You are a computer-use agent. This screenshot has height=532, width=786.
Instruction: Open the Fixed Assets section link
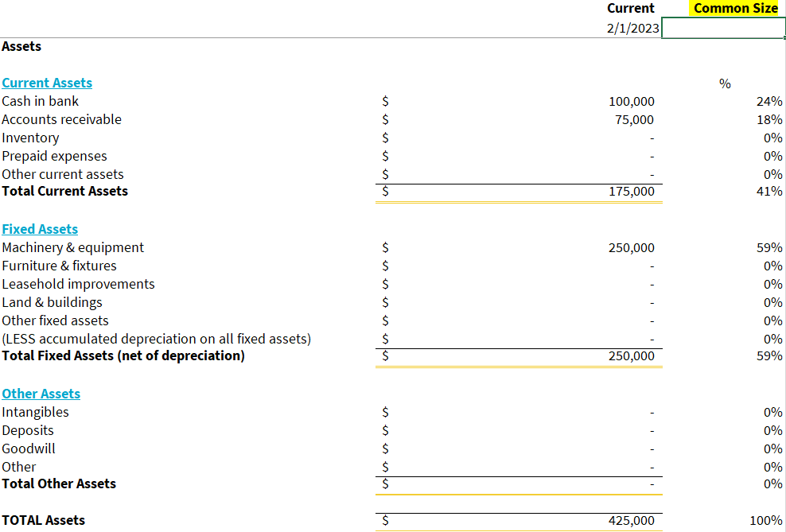[x=39, y=228]
